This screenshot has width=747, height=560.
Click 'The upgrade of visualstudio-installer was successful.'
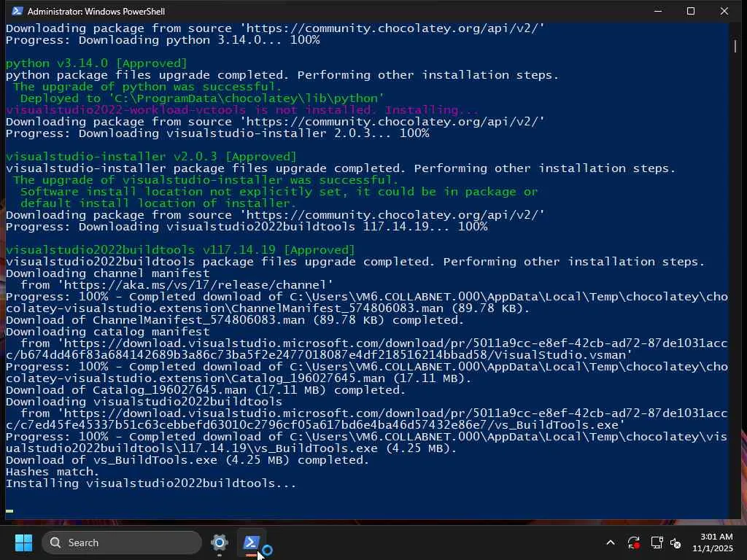click(x=205, y=180)
